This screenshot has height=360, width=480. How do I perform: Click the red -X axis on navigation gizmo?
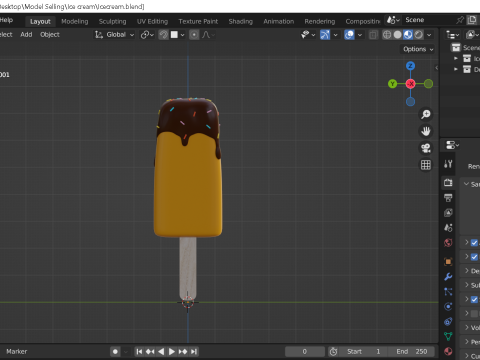pos(411,84)
